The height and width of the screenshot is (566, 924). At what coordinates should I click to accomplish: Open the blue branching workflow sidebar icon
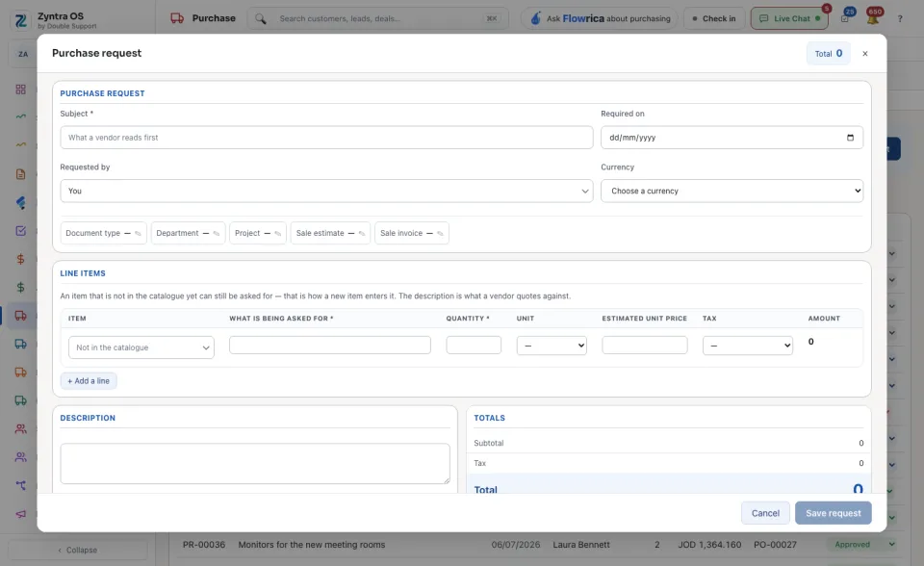click(x=20, y=485)
